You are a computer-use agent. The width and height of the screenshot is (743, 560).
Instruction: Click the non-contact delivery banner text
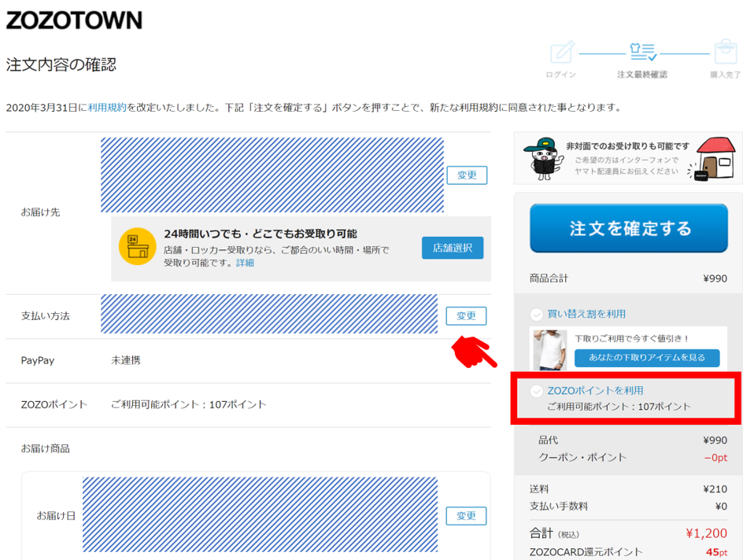click(627, 159)
